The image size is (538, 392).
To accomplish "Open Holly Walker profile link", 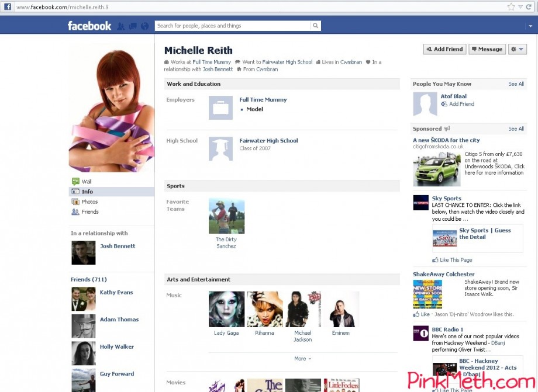I will pos(116,347).
